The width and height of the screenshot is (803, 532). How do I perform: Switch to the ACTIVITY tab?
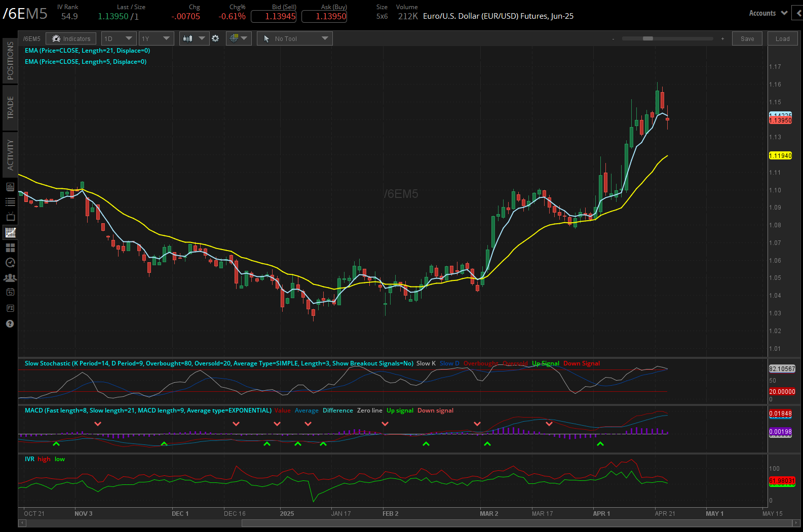(10, 155)
